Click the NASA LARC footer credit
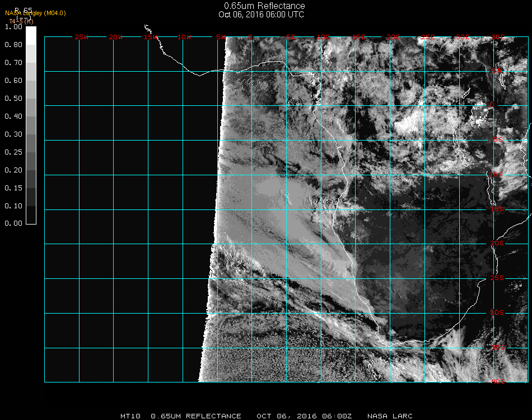Screen dimensions: 532x420 coord(390,416)
